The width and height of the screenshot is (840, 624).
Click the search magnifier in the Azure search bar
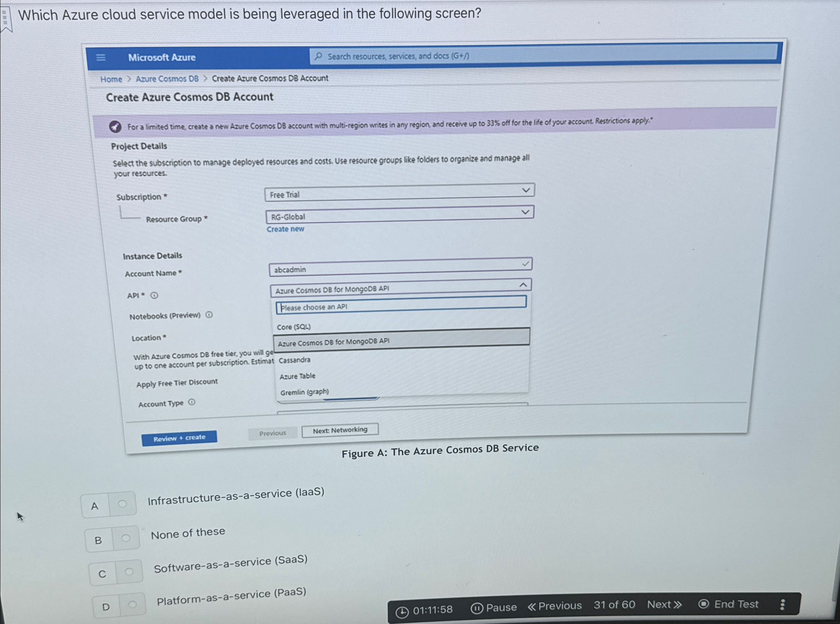pos(319,56)
